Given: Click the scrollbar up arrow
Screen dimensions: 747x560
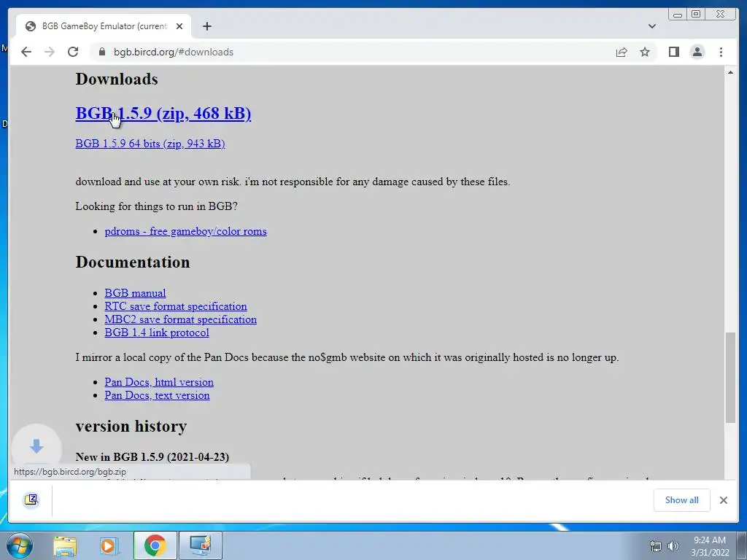Looking at the screenshot, I should (729, 72).
